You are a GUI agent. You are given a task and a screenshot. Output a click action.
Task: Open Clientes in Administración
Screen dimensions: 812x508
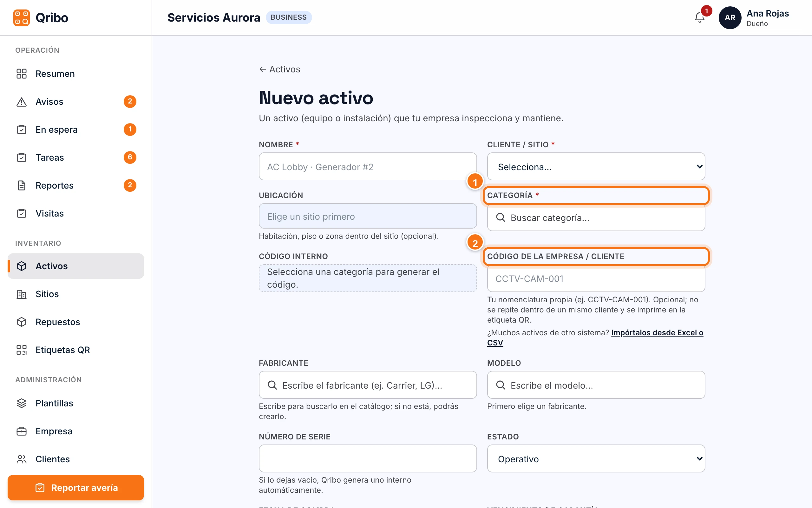point(76,459)
